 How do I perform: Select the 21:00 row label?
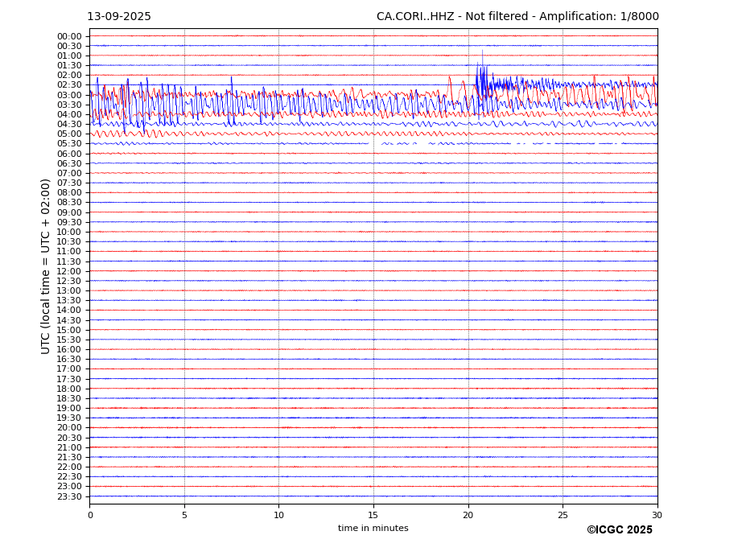(x=69, y=447)
